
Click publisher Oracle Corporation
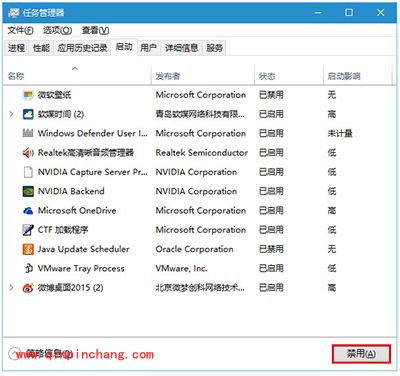click(x=194, y=249)
